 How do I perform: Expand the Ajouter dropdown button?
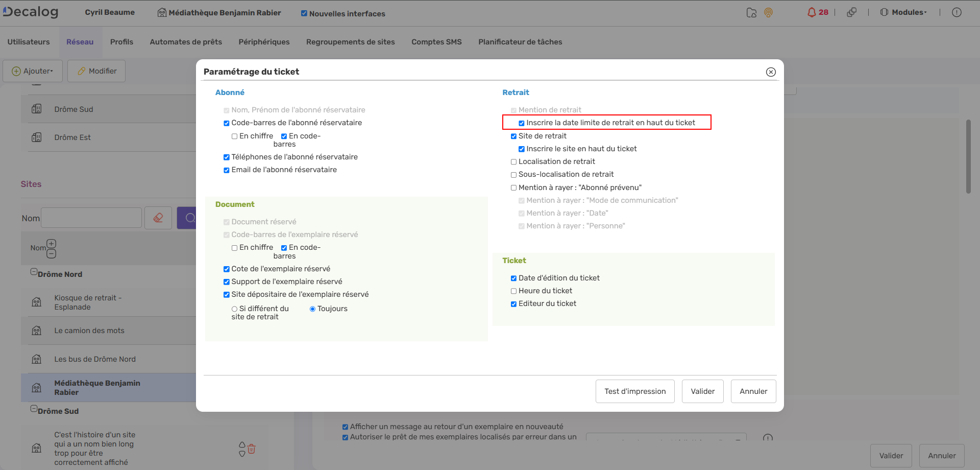(33, 71)
